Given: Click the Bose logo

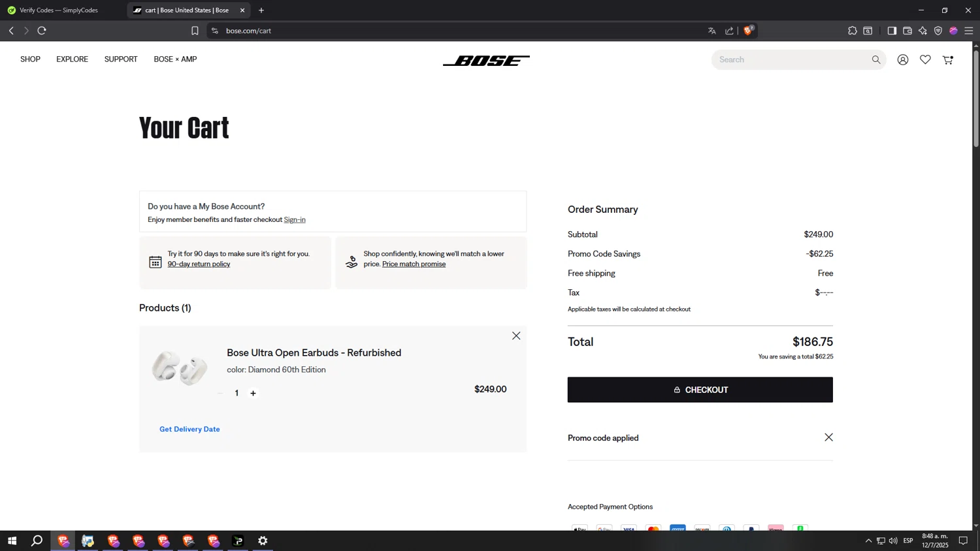Looking at the screenshot, I should 486,60.
